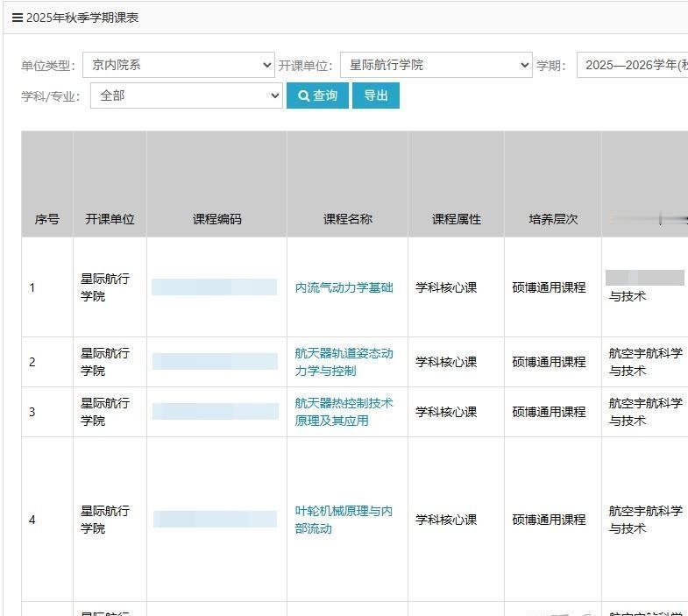Click the blurred course code in row 1
Image resolution: width=688 pixels, height=616 pixels.
click(214, 287)
